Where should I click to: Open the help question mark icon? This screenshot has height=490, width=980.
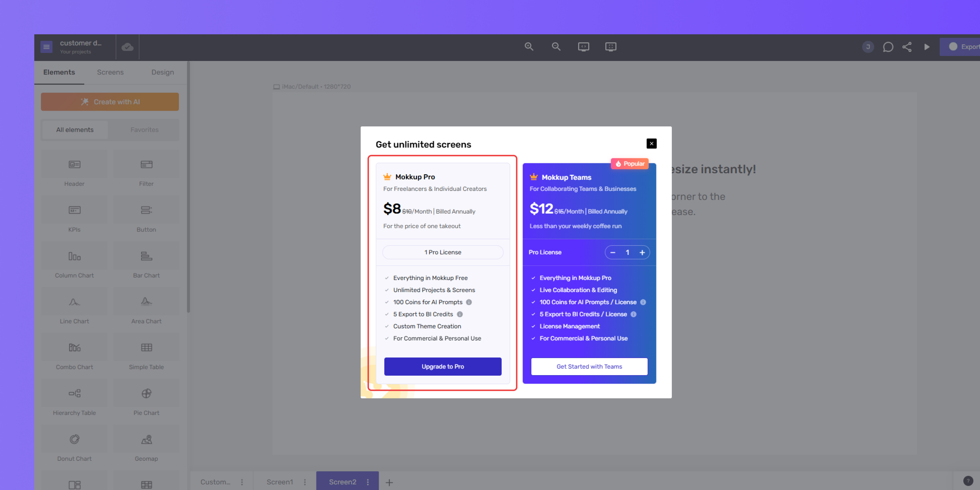click(968, 481)
